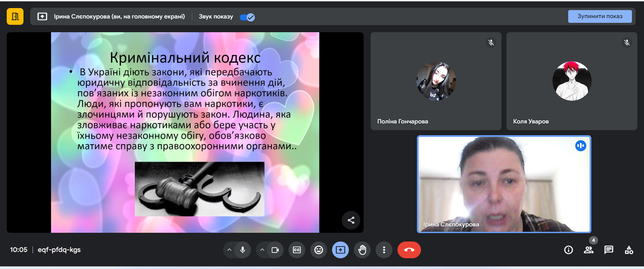Viewport: 644px width, 269px height.
Task: Open the three-dot more options menu
Action: 384,250
